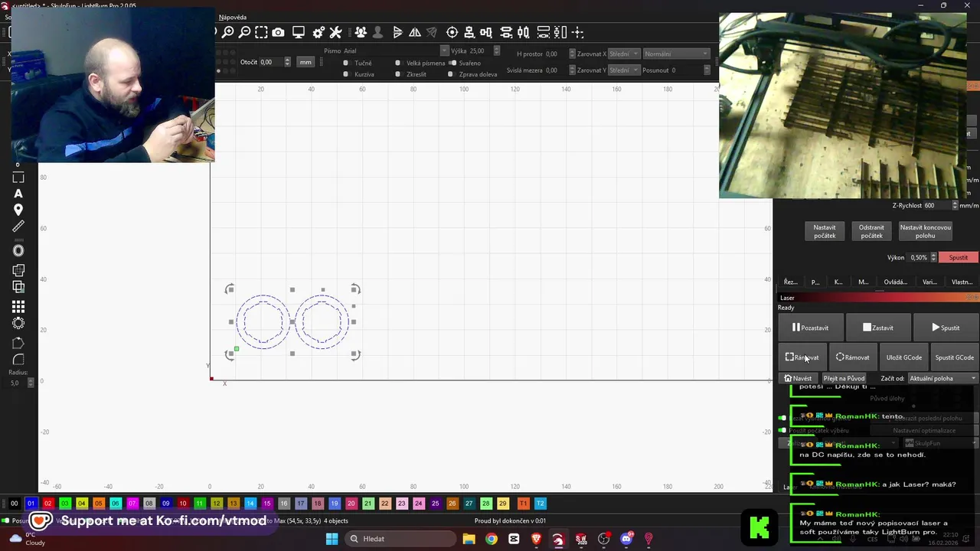Click the Výkon power stepper
This screenshot has height=551, width=980.
click(933, 257)
